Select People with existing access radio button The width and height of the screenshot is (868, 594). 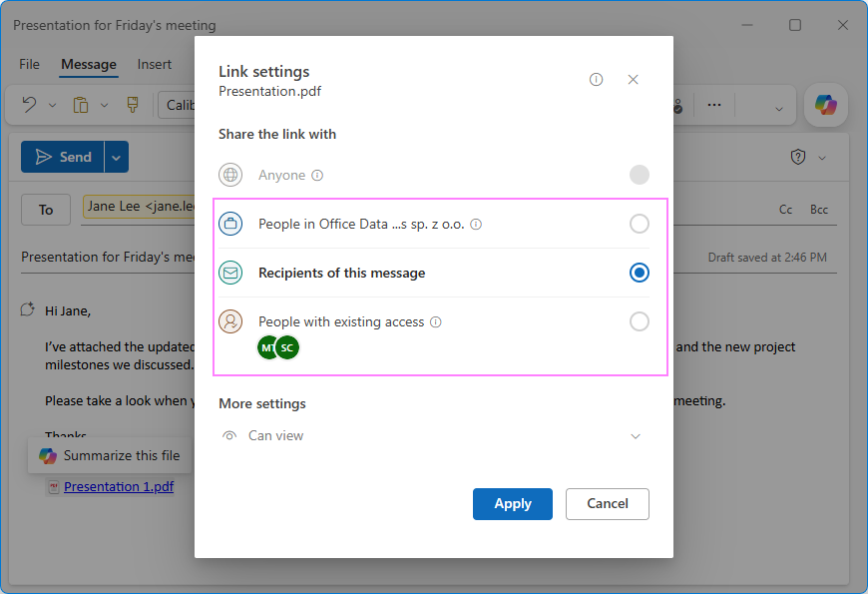click(x=639, y=321)
